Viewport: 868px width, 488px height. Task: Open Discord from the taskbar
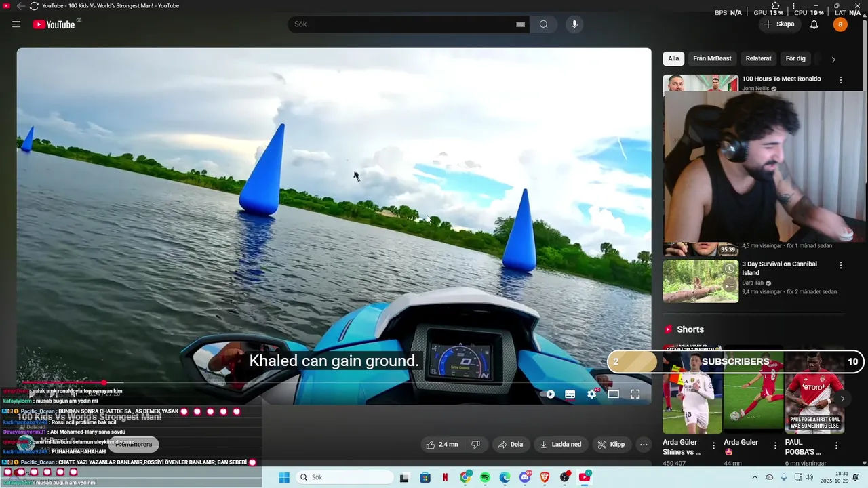[526, 477]
